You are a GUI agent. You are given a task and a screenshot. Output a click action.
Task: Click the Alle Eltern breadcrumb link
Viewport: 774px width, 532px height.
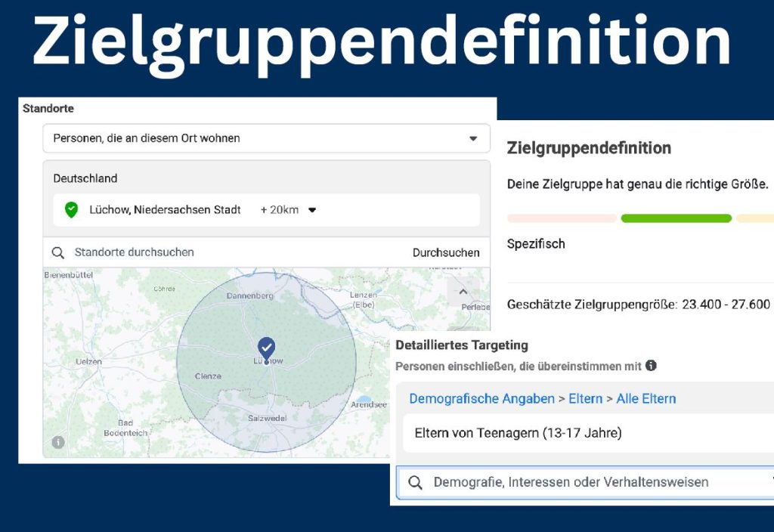pyautogui.click(x=646, y=398)
